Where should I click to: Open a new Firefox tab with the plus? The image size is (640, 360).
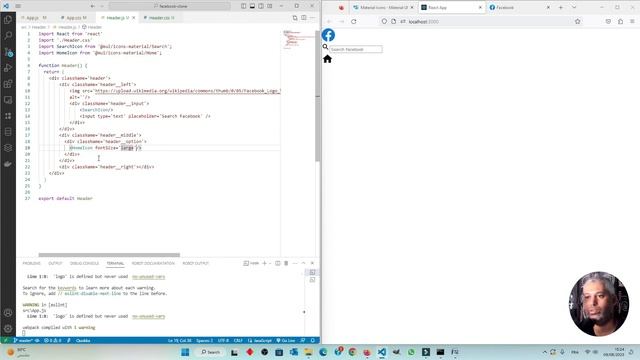561,7
